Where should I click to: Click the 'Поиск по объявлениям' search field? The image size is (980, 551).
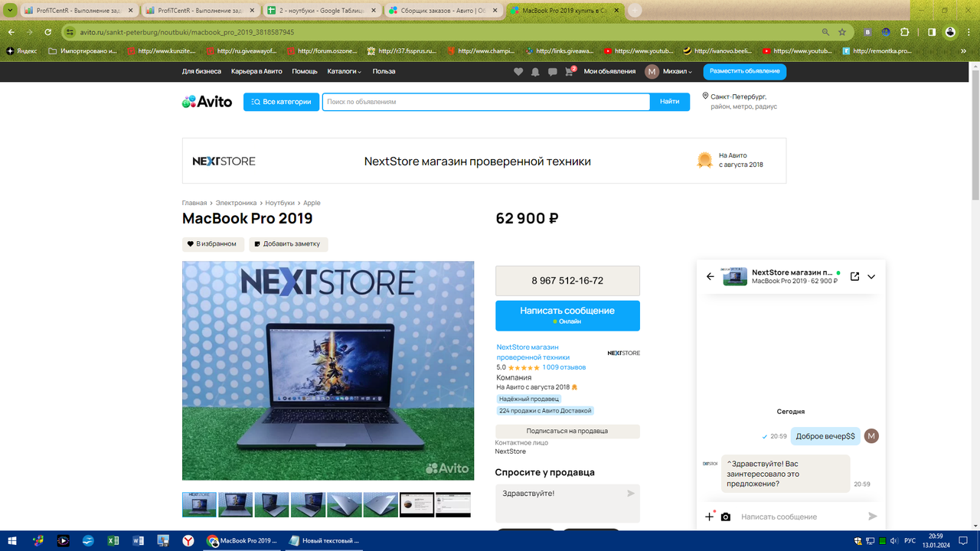486,102
